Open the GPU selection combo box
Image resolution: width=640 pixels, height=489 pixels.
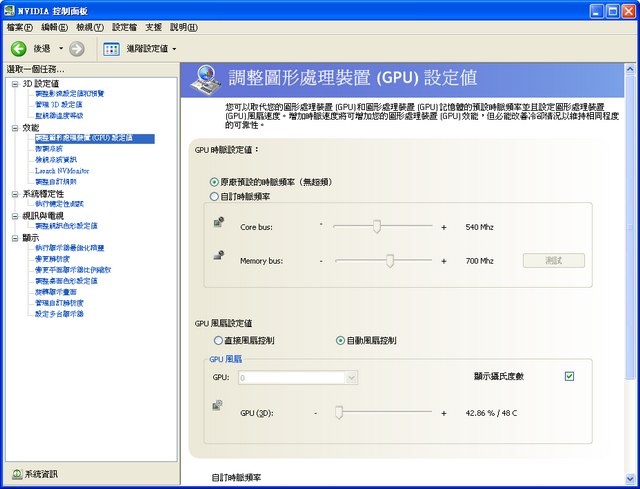click(298, 378)
